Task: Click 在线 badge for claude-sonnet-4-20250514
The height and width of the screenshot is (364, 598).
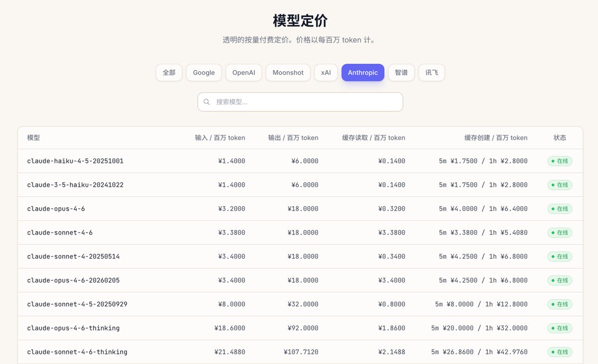Action: (560, 256)
